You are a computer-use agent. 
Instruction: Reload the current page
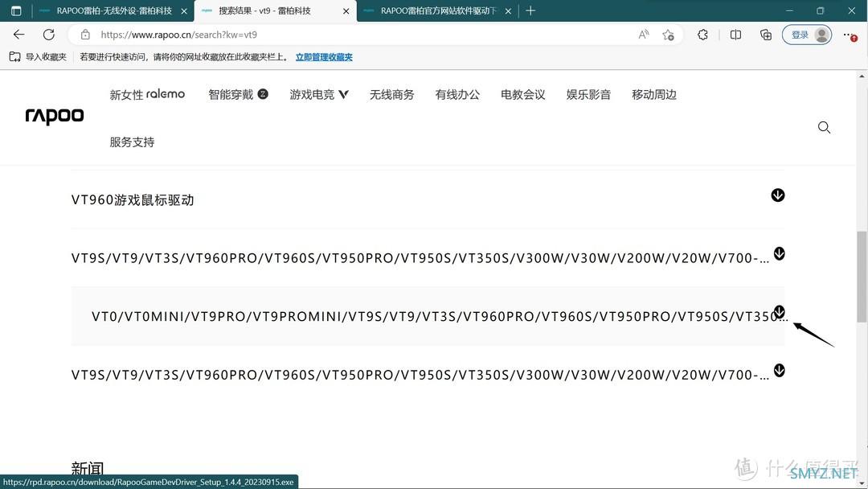point(49,35)
